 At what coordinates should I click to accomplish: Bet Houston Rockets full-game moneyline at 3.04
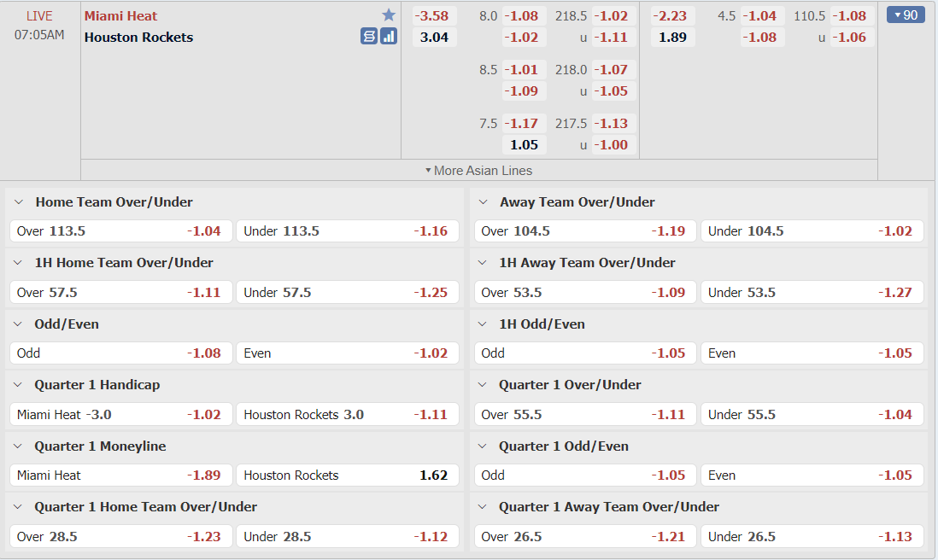[434, 37]
